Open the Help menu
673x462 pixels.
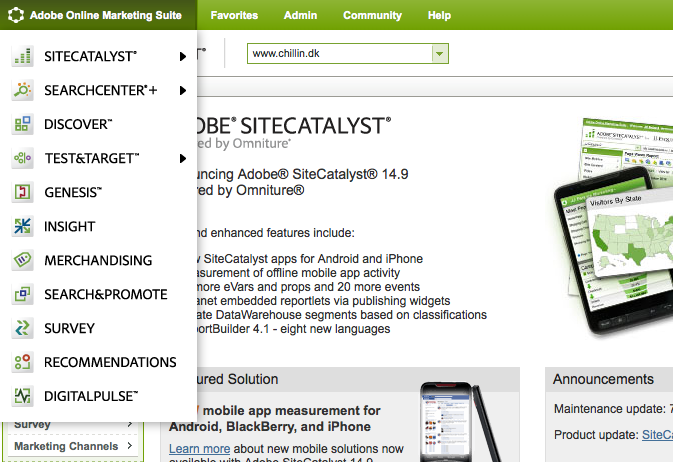click(x=439, y=15)
